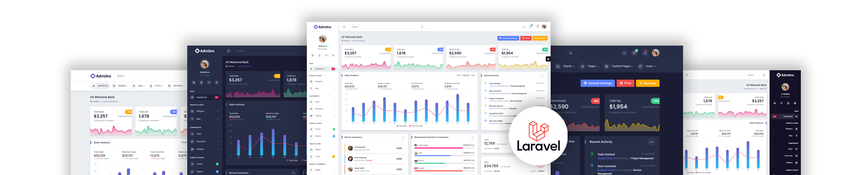This screenshot has width=868, height=175.
Task: Open Recent Customers options menu in center dashboard
Action: pyautogui.click(x=403, y=137)
